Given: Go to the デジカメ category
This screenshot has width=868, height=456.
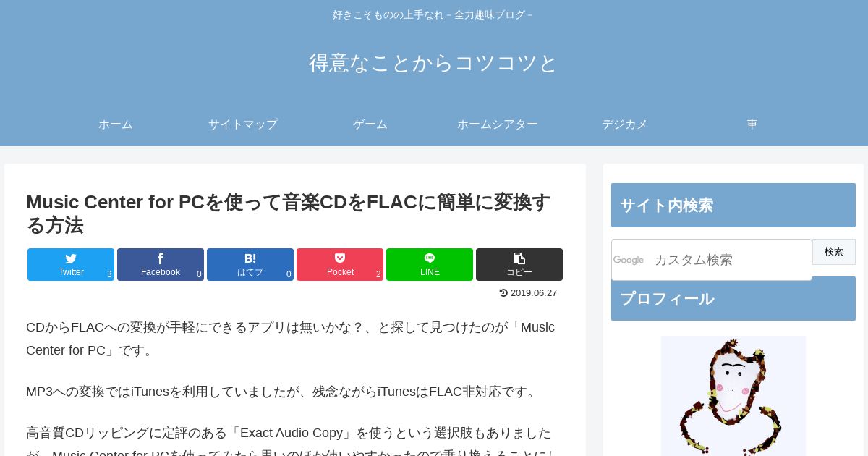Looking at the screenshot, I should [x=625, y=124].
